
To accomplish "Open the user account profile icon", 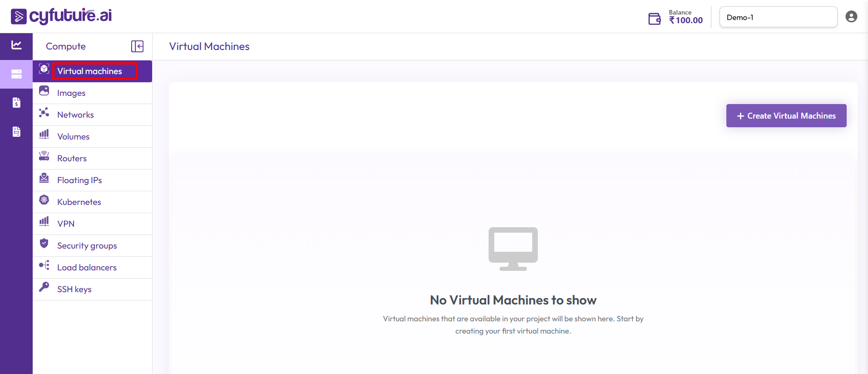I will pyautogui.click(x=851, y=17).
